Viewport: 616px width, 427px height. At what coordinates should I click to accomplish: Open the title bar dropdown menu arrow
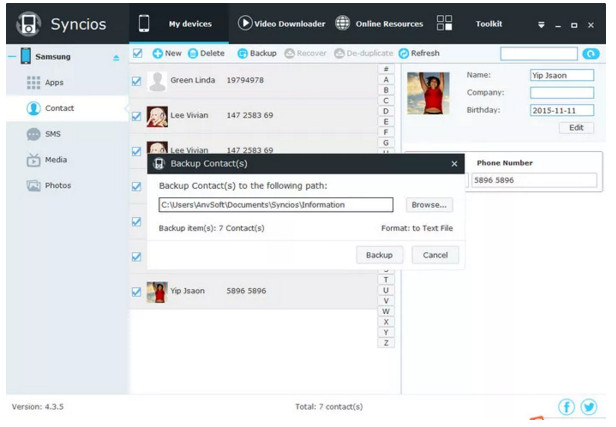[x=541, y=25]
